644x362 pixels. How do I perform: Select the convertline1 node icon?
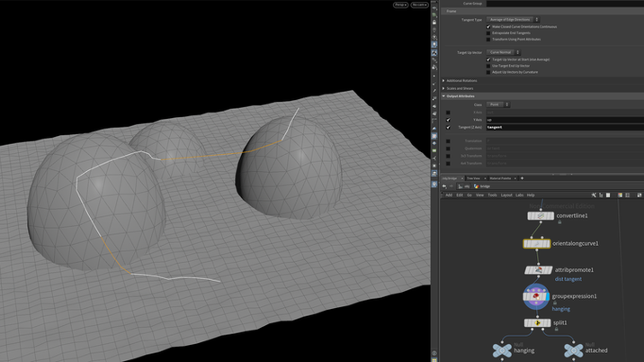pyautogui.click(x=540, y=216)
